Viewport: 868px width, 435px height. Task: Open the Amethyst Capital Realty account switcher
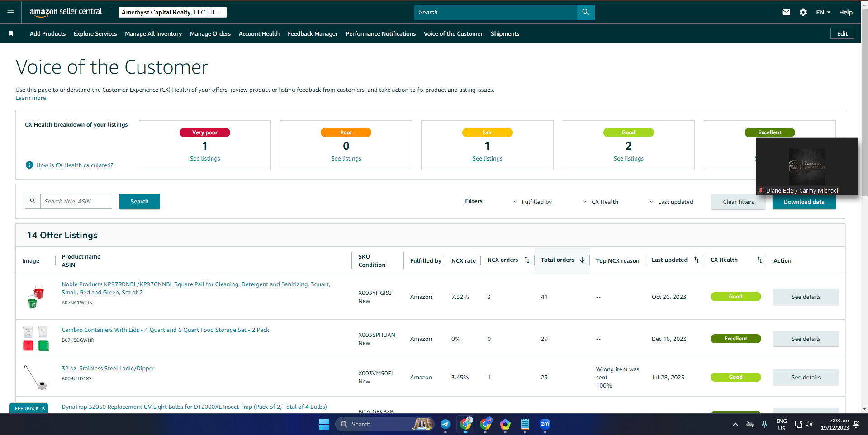(173, 12)
